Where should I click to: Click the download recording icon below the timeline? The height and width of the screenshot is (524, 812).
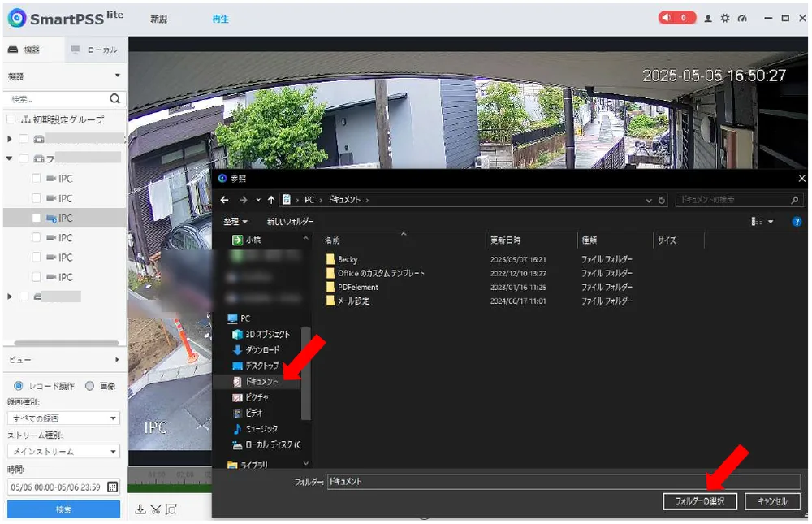click(x=140, y=509)
